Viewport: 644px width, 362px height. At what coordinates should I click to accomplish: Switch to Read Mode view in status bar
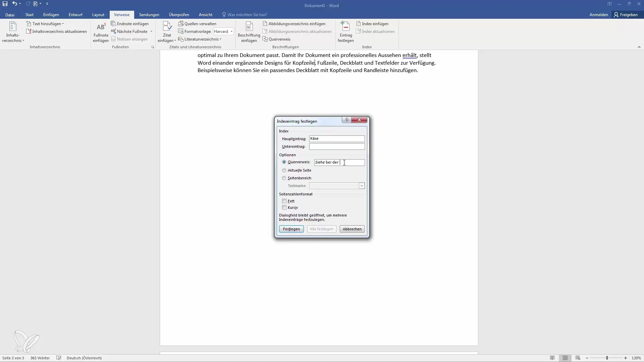552,358
